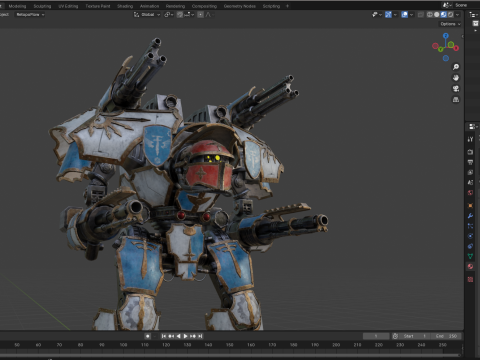
Task: Open proportional editing falloff dropdown
Action: pyautogui.click(x=210, y=15)
